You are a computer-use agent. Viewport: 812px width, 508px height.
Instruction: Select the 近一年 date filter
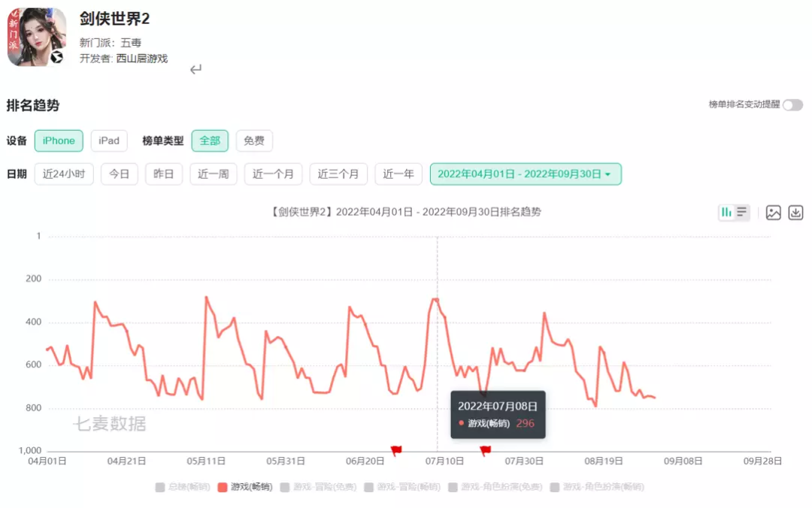coord(398,174)
